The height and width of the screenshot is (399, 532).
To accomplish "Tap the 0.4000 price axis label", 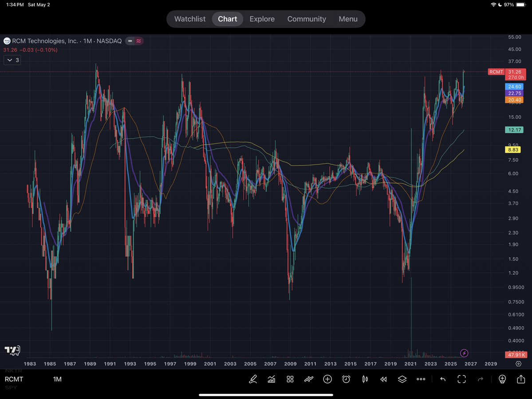I will click(x=516, y=341).
